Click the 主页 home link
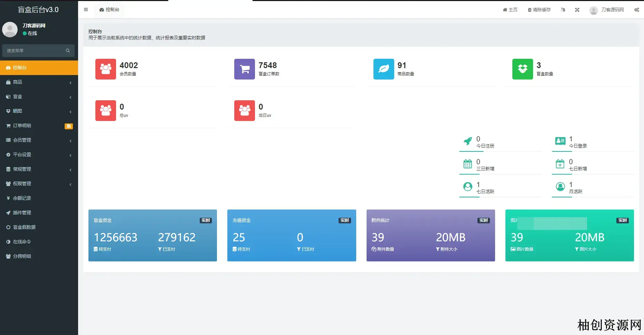The height and width of the screenshot is (335, 644). point(510,10)
